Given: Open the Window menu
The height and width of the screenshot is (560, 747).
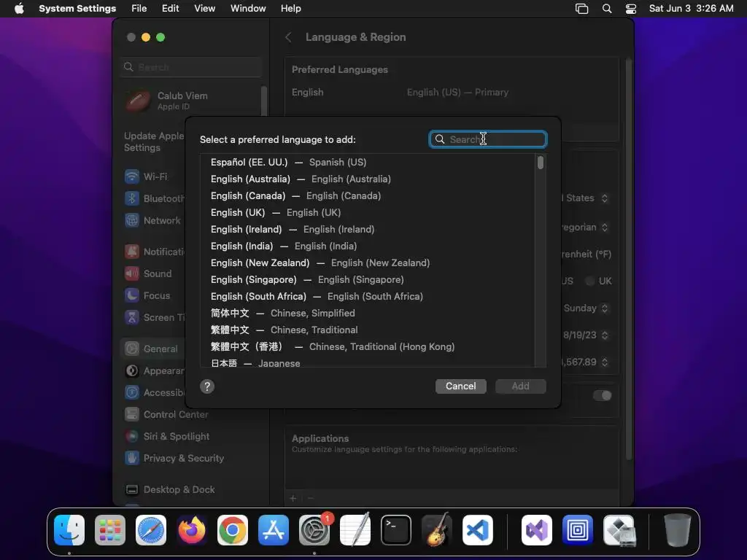Looking at the screenshot, I should (248, 9).
